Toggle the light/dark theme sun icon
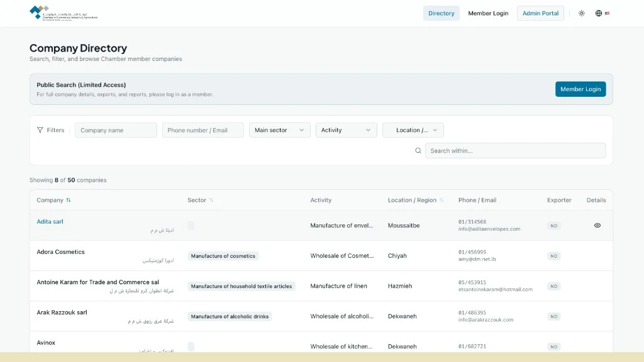 [582, 13]
